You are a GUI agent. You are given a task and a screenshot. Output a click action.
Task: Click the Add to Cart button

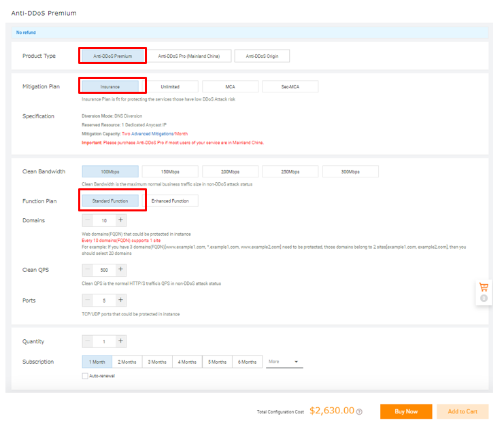[x=463, y=411]
